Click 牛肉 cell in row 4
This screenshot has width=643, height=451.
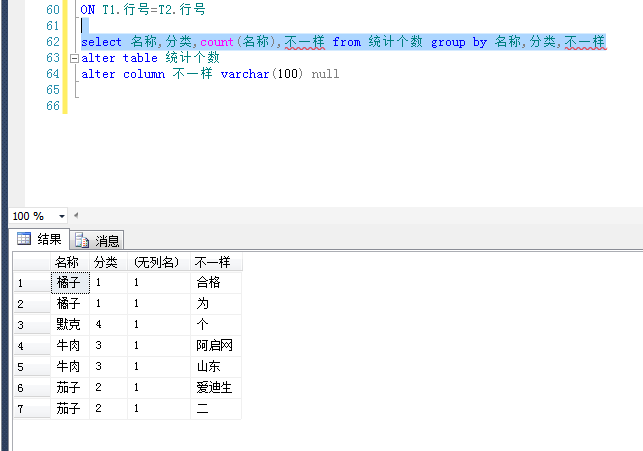click(70, 346)
